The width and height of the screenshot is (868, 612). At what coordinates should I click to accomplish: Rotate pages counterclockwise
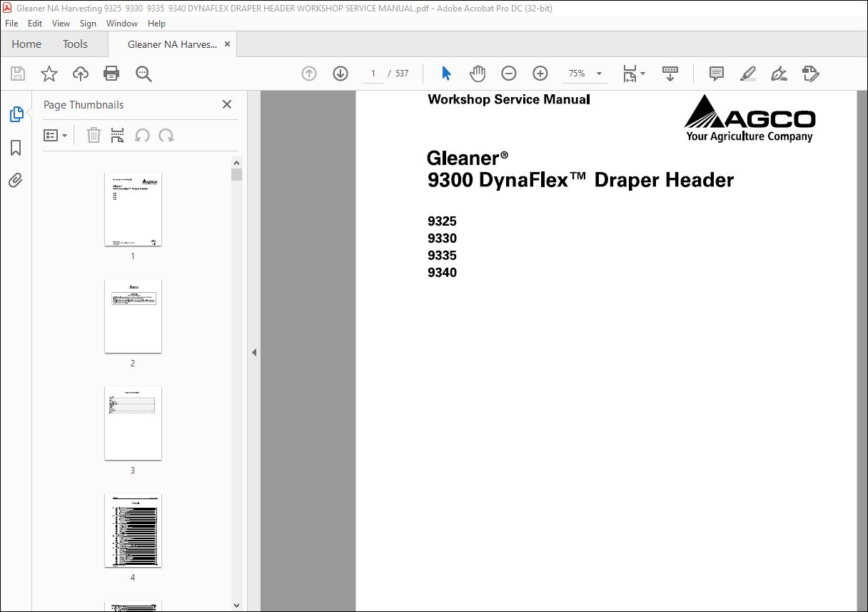click(x=142, y=135)
